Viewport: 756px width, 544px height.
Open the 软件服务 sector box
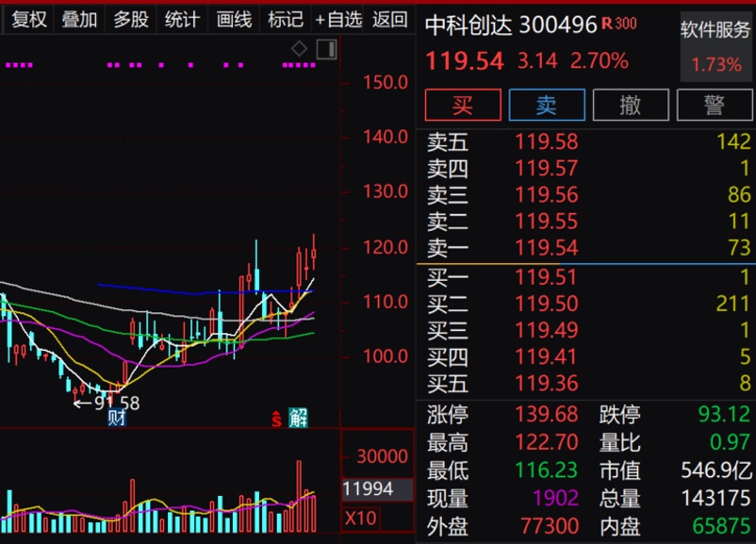coord(716,47)
